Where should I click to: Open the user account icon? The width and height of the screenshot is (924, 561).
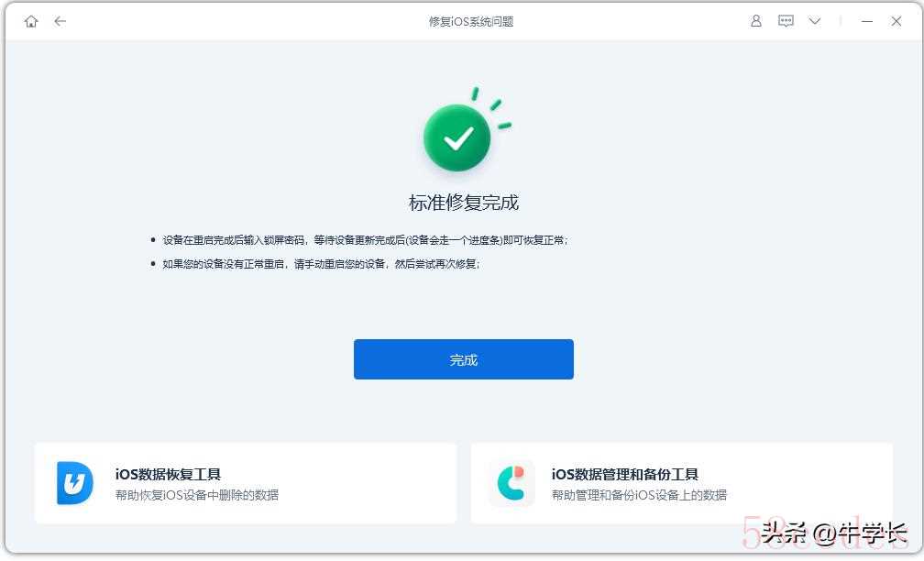(756, 21)
